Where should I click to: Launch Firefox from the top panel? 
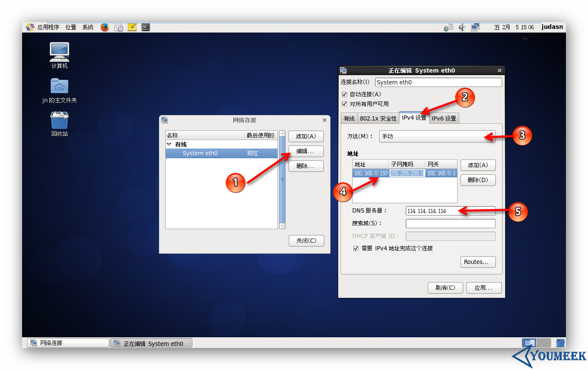pyautogui.click(x=105, y=27)
